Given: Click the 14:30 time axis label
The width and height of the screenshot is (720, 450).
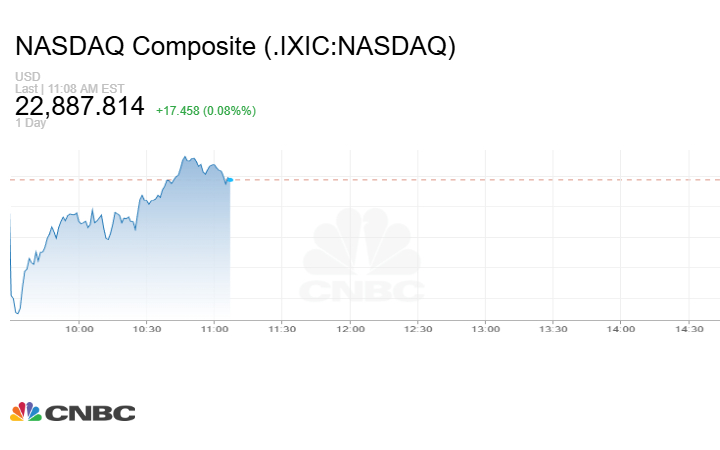Looking at the screenshot, I should pyautogui.click(x=688, y=329).
